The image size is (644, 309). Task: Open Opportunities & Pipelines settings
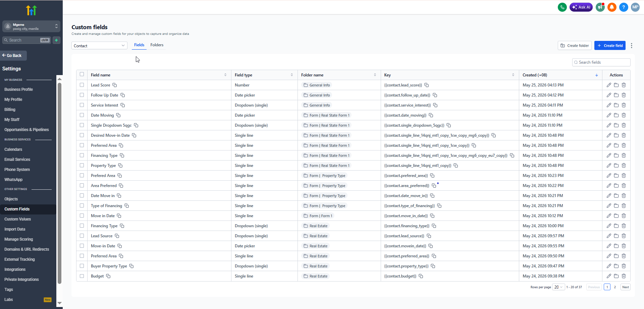[x=26, y=130]
